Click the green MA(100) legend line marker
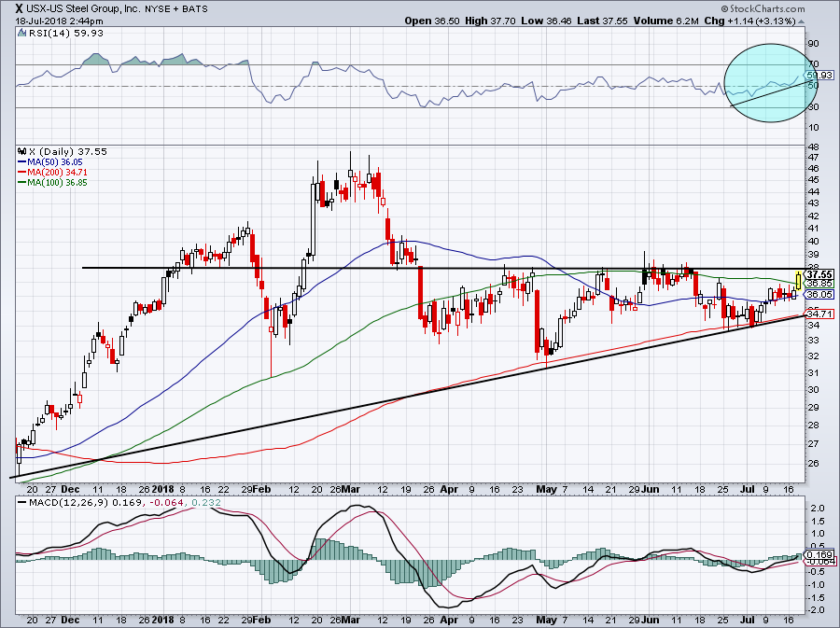This screenshot has height=628, width=840. point(22,183)
